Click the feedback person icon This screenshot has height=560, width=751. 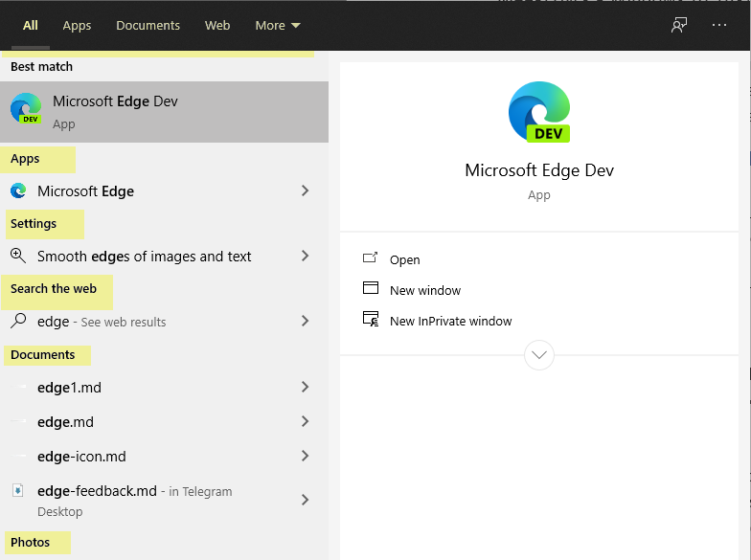click(x=678, y=25)
